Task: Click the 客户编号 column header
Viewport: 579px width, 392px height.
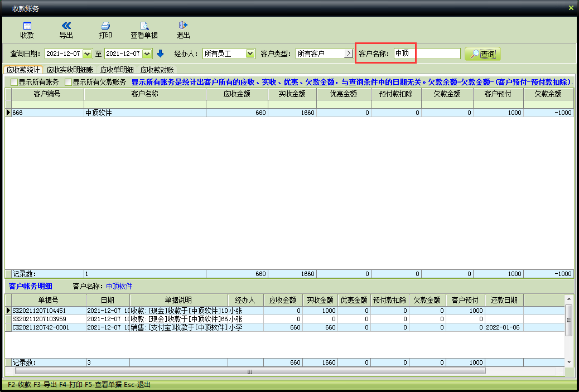Action: click(x=47, y=94)
